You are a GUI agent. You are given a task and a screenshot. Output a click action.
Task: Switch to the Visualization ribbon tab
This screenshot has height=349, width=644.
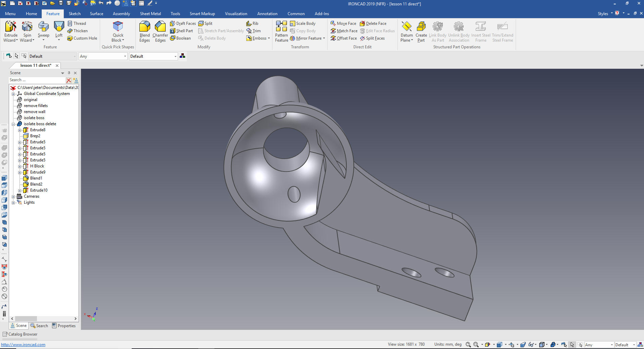coord(236,14)
